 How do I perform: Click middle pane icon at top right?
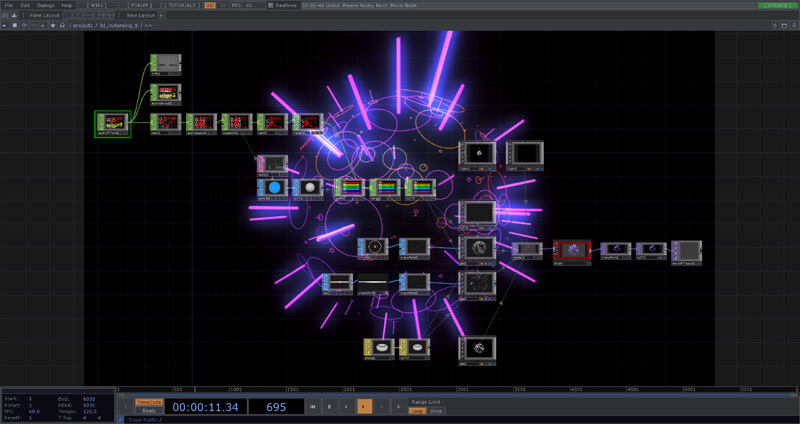click(785, 25)
